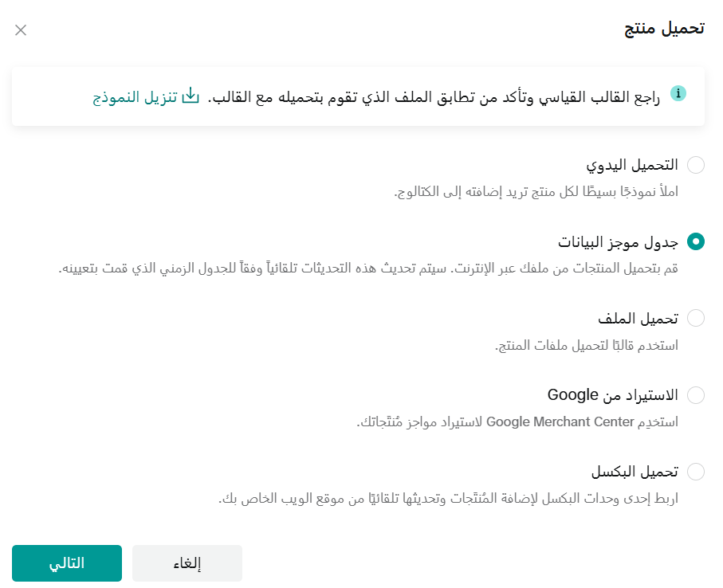The height and width of the screenshot is (588, 723).
Task: Click the التالي button to proceed
Action: coord(66,563)
